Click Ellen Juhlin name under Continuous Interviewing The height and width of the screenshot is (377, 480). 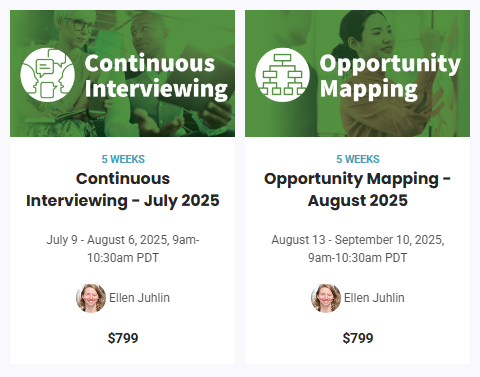tap(139, 298)
